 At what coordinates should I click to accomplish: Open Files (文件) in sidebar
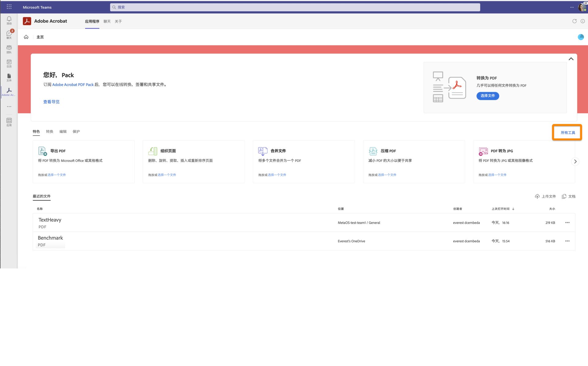pos(9,78)
